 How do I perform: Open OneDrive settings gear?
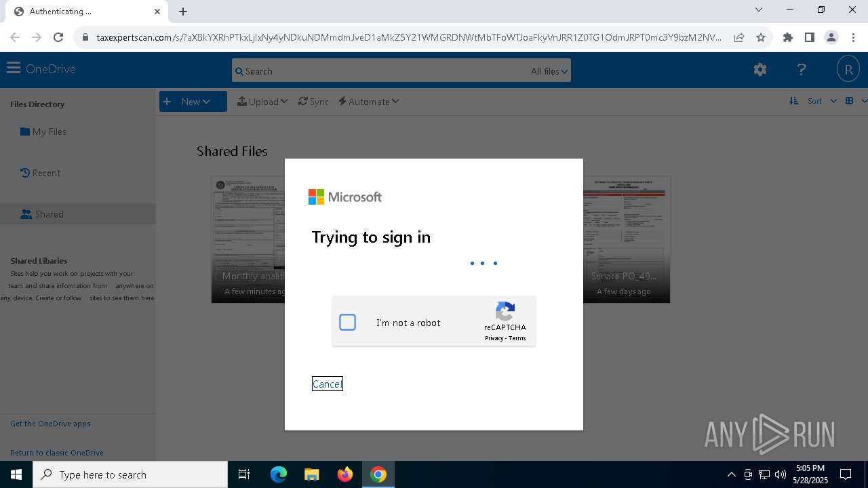coord(760,69)
